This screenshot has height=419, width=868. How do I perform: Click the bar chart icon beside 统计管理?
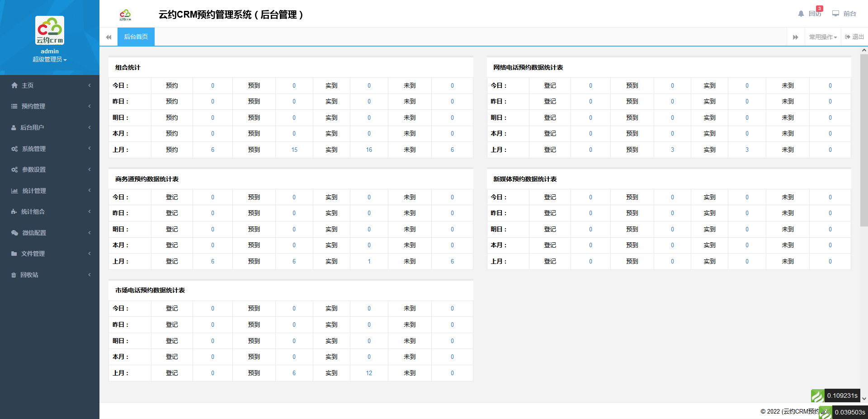(x=14, y=191)
